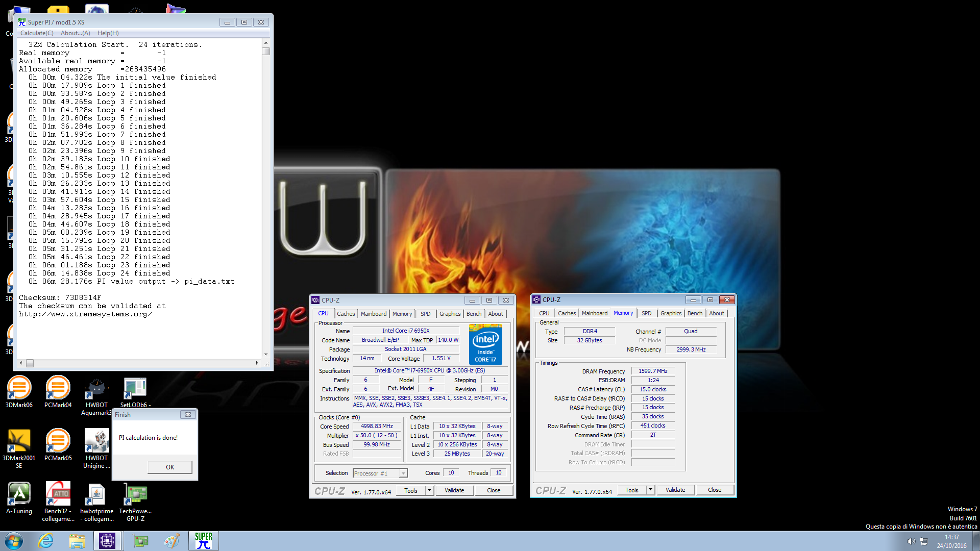980x551 pixels.
Task: Open Help(H) menu in Super PI
Action: tap(108, 33)
